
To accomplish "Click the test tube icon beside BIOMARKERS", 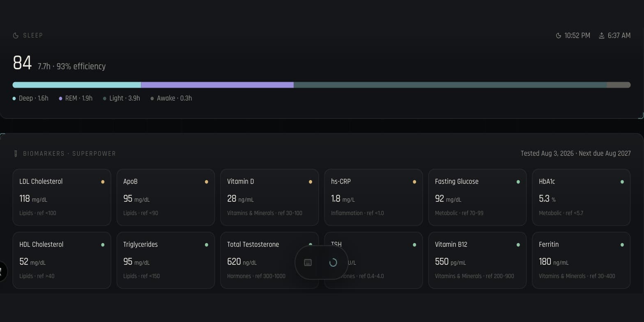I will click(16, 154).
